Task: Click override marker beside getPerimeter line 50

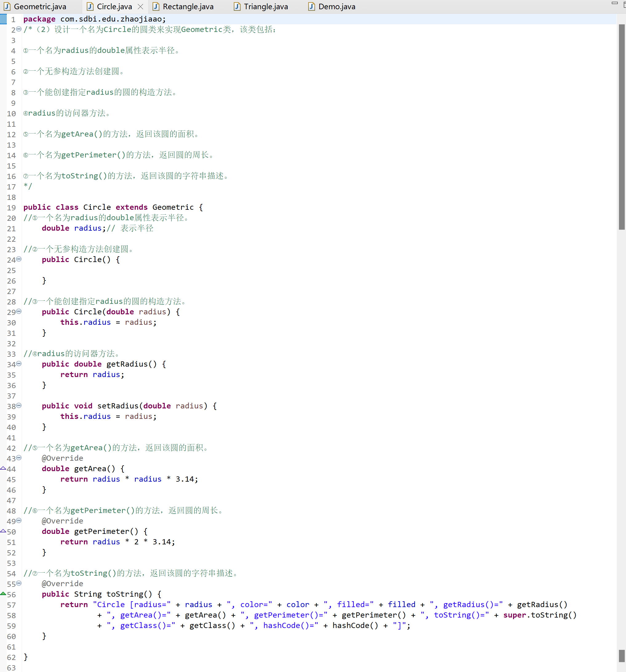Action: 3,531
